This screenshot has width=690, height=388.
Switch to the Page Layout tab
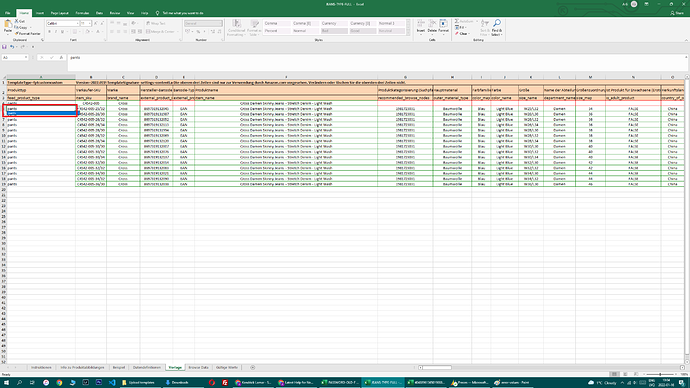click(59, 13)
